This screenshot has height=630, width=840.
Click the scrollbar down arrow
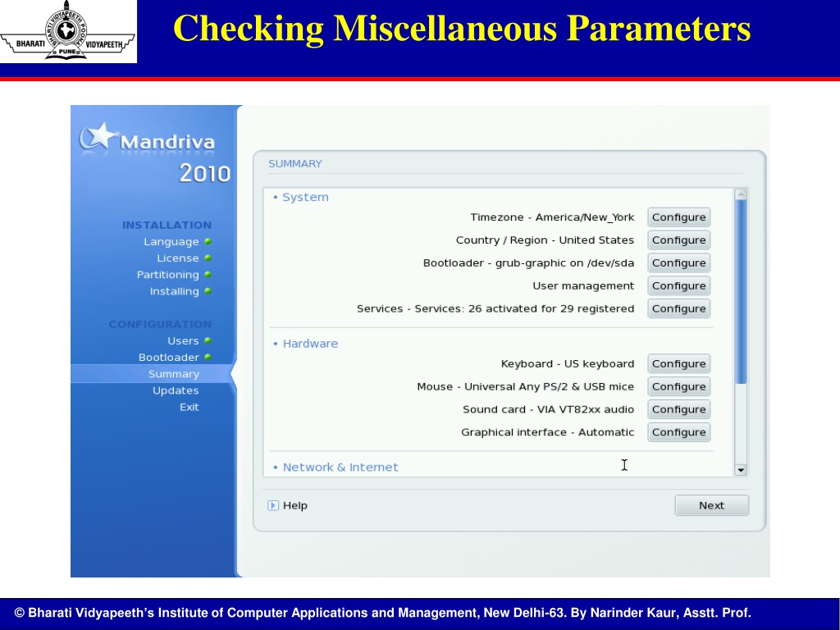(741, 470)
